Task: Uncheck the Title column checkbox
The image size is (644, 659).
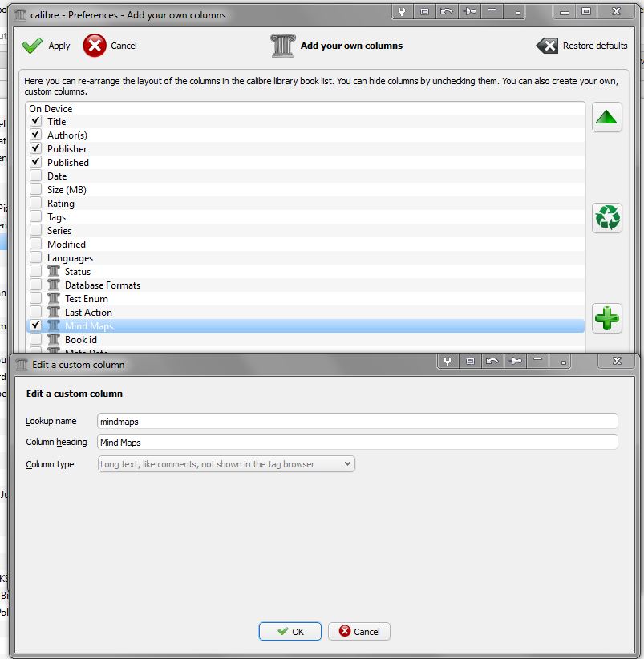Action: tap(36, 121)
